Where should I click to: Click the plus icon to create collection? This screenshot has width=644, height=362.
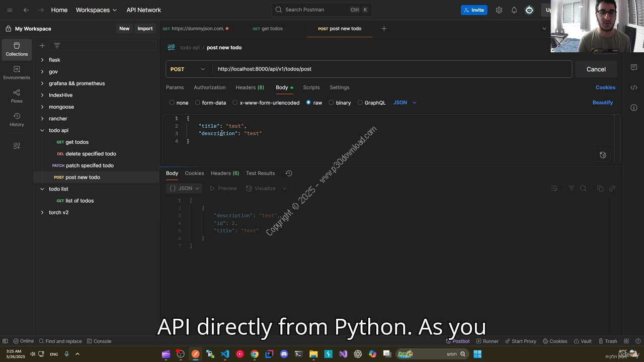tap(42, 46)
